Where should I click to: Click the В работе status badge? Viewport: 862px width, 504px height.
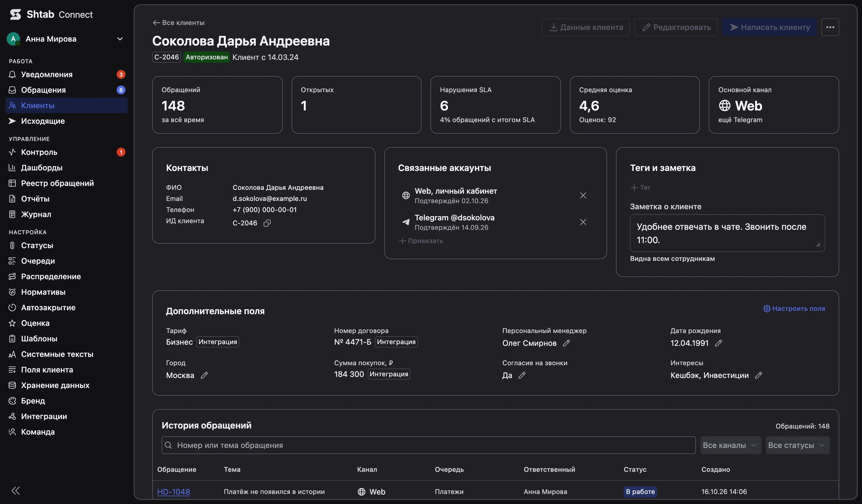pyautogui.click(x=640, y=491)
